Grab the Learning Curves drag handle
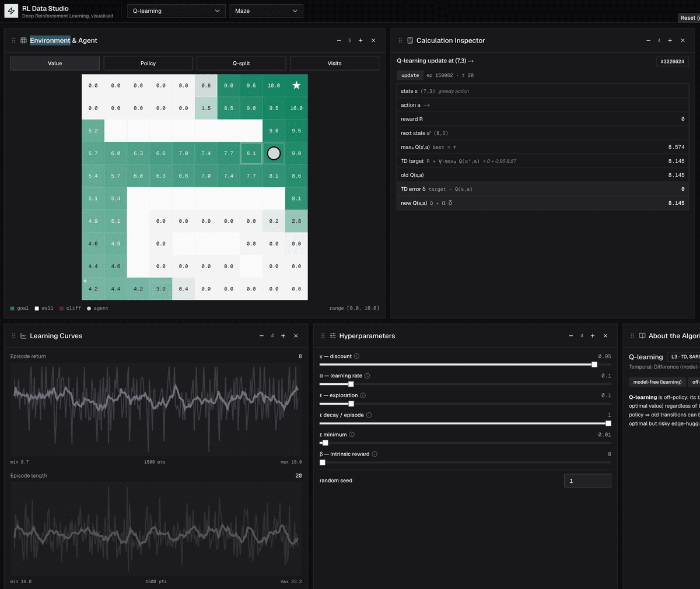The image size is (700, 589). click(14, 336)
